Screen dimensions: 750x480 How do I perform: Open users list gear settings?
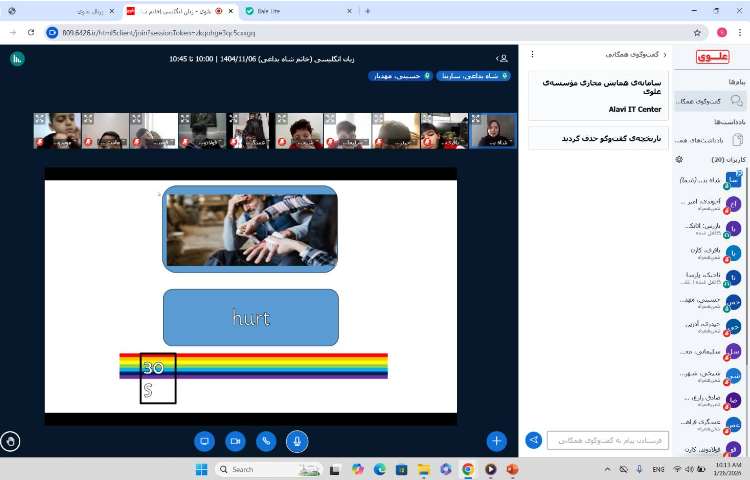pyautogui.click(x=679, y=159)
